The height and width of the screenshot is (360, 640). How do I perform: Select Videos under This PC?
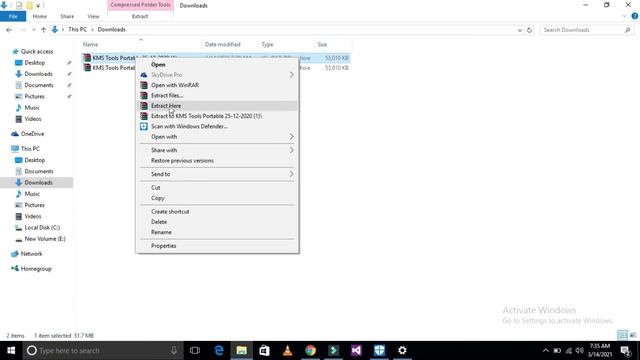coord(33,216)
